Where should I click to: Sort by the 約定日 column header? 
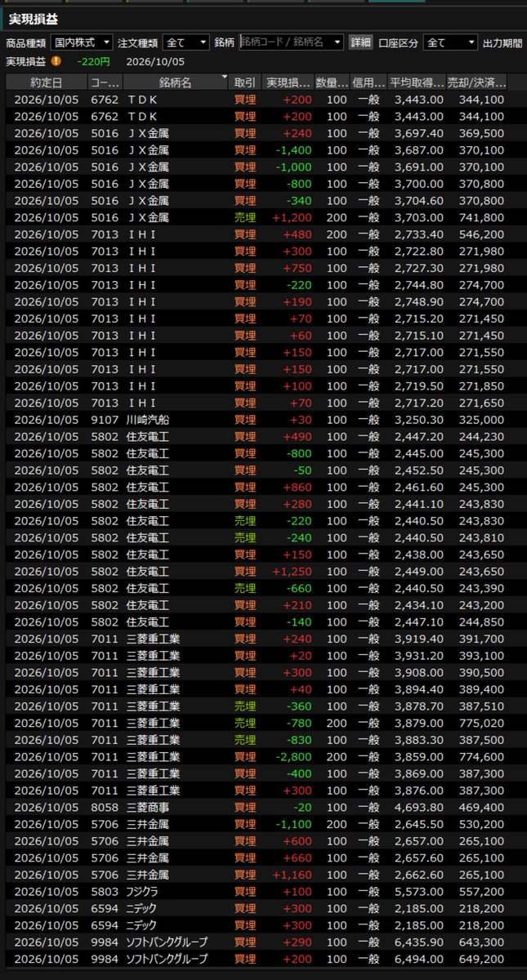click(47, 82)
